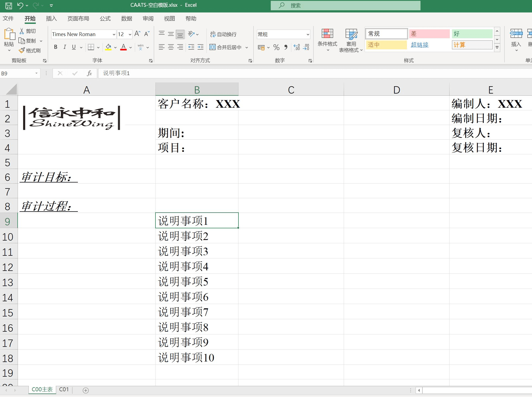532x397 pixels.
Task: Click the phonetic guide wén icon
Action: [x=141, y=47]
